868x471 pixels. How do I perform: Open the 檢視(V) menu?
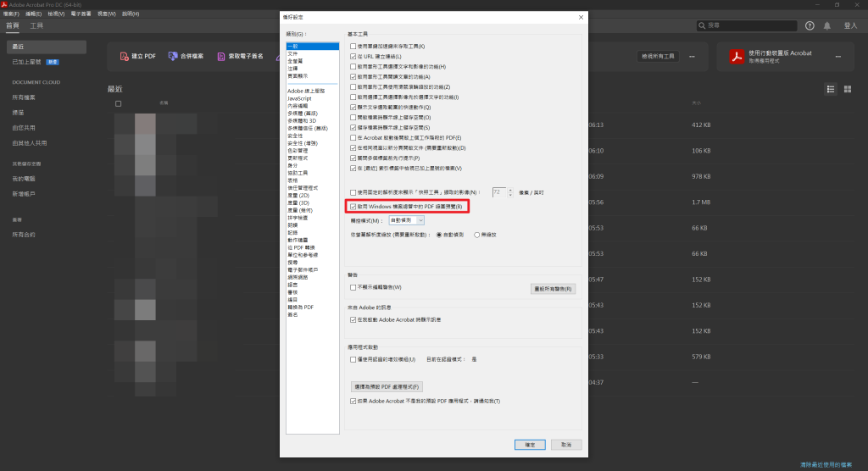pos(56,14)
